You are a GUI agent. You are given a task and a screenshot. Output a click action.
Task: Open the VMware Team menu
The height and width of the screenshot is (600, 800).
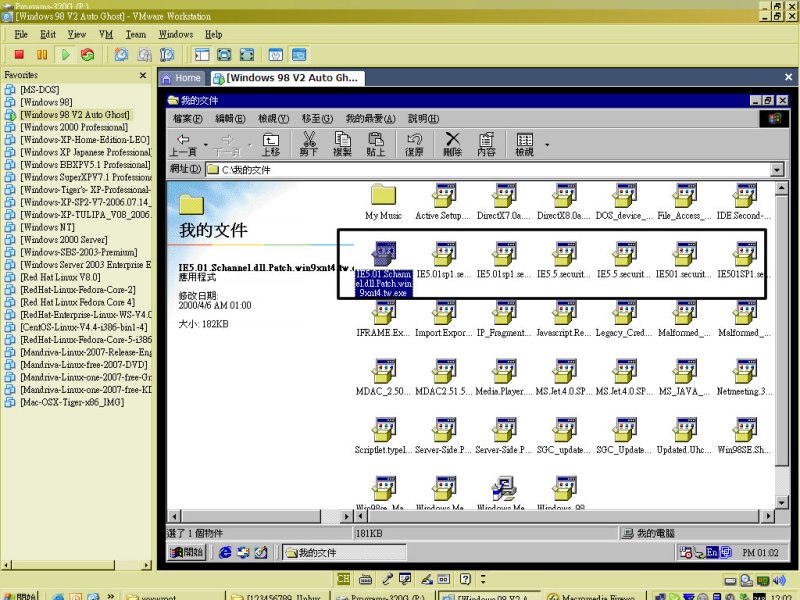click(x=136, y=35)
